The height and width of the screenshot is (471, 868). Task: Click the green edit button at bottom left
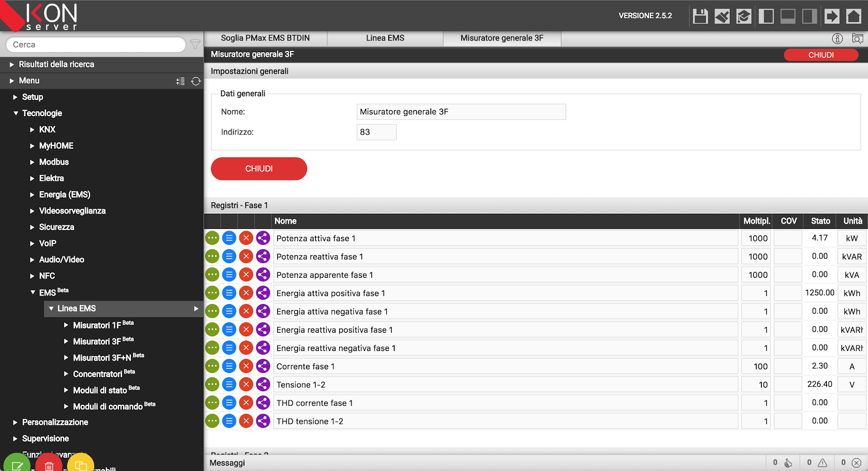tap(17, 463)
